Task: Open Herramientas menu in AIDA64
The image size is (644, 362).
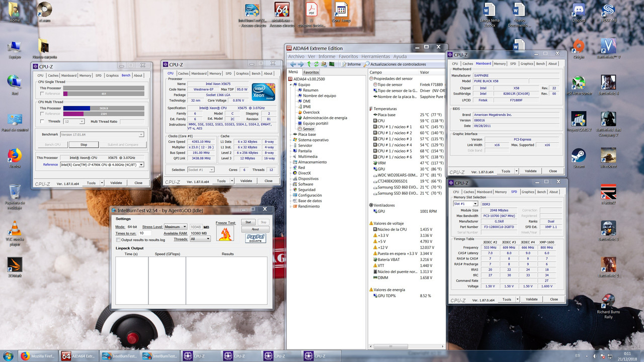Action: [x=375, y=56]
